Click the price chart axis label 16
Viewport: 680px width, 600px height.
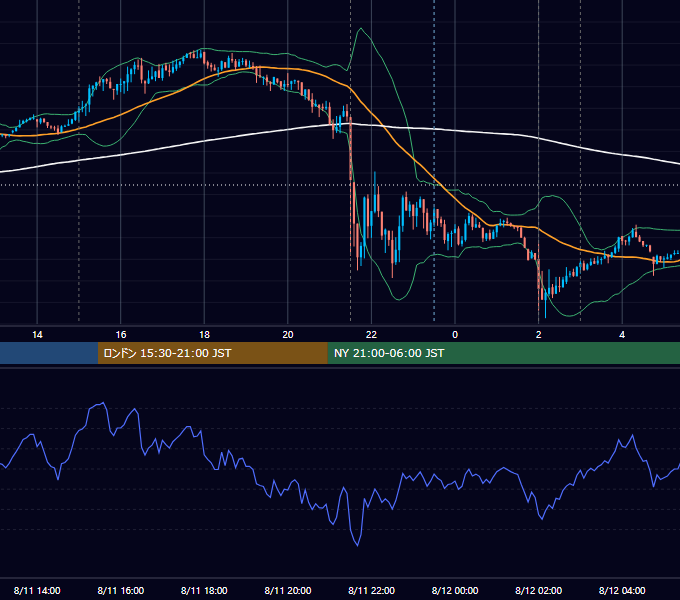click(x=121, y=335)
